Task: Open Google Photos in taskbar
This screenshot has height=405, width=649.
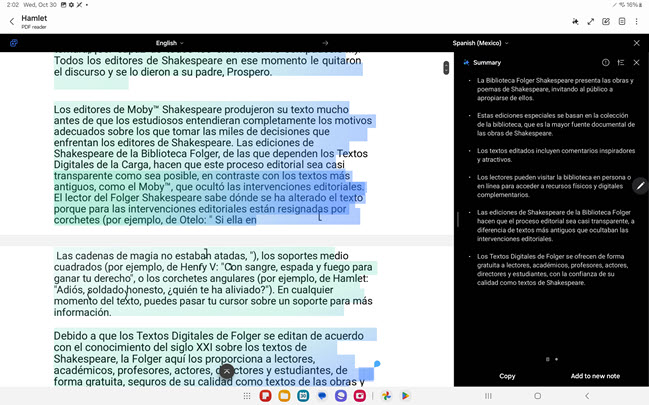Action: [x=386, y=396]
